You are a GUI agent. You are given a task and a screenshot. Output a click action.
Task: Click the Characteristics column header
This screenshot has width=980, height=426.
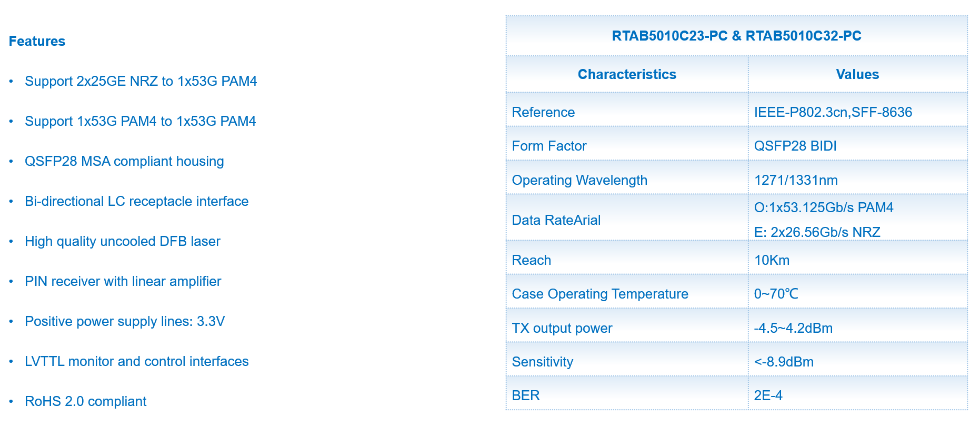tap(627, 74)
